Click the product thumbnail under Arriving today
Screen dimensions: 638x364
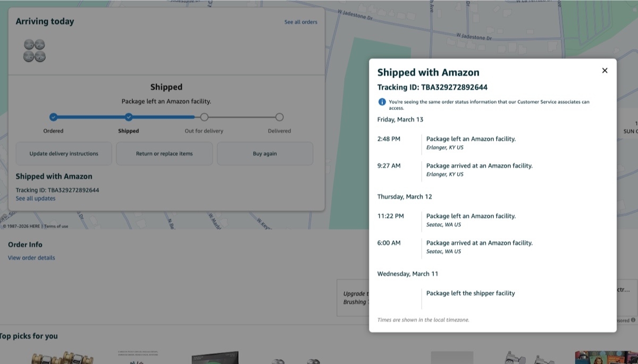35,50
